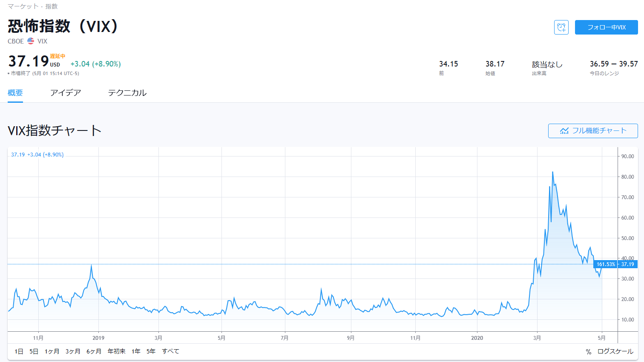Viewport: 644px width, 362px height.
Task: Select 年初来 year-to-date range
Action: point(116,351)
